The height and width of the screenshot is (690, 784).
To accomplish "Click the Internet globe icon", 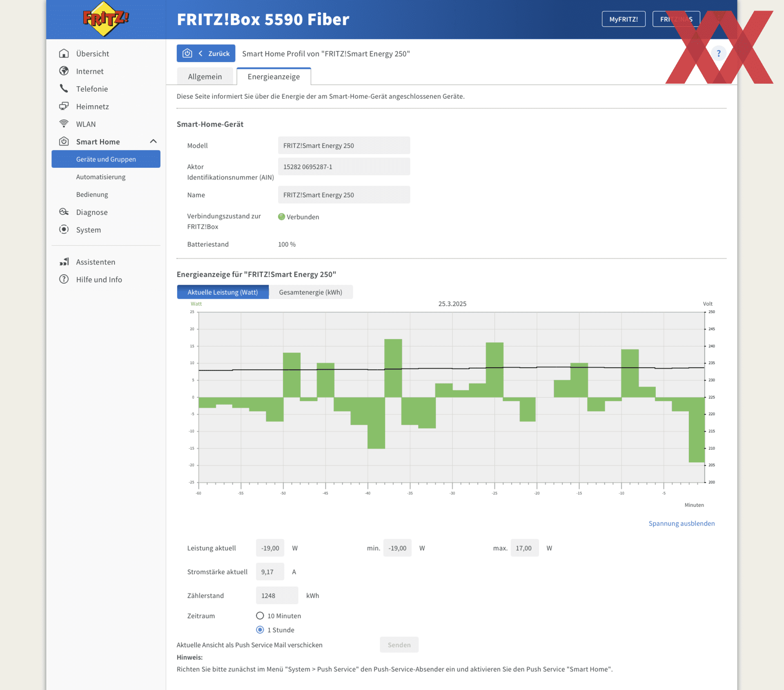I will [64, 71].
